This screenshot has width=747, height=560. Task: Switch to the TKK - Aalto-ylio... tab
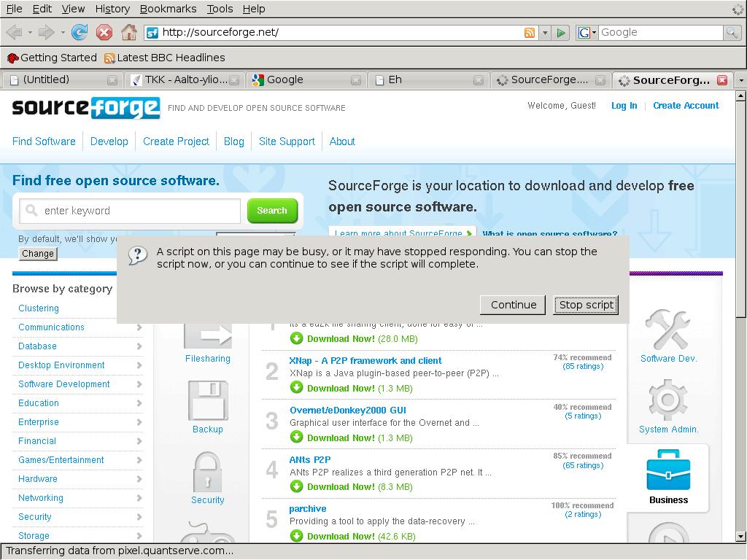pos(184,80)
